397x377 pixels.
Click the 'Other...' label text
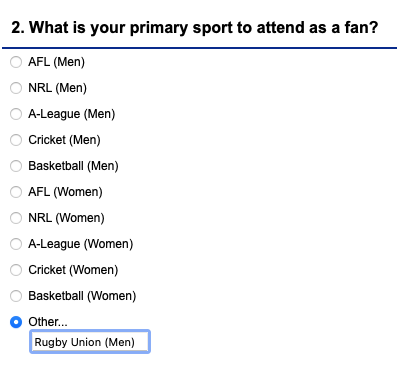48,322
